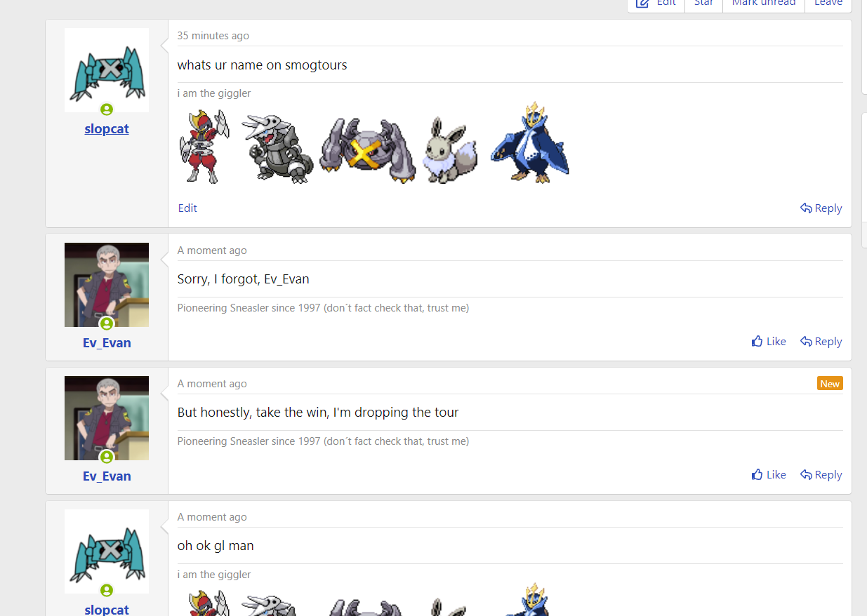Click the New badge on the message
The image size is (867, 616).
pos(830,383)
